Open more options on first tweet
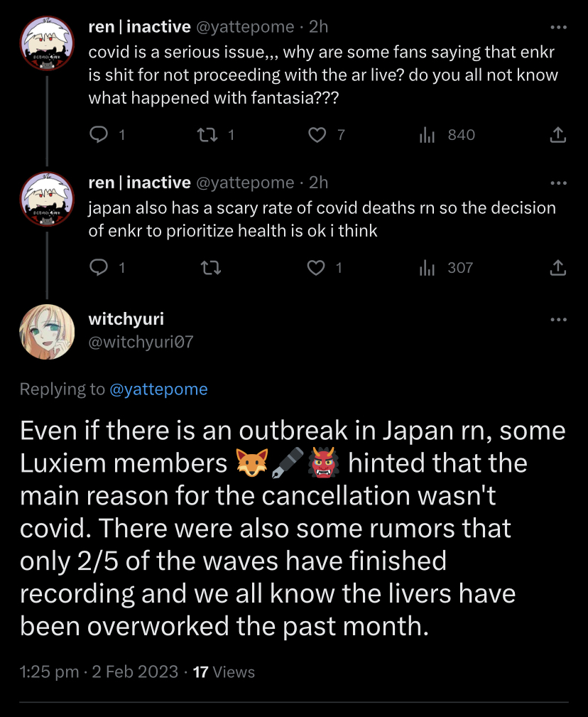 [x=559, y=28]
